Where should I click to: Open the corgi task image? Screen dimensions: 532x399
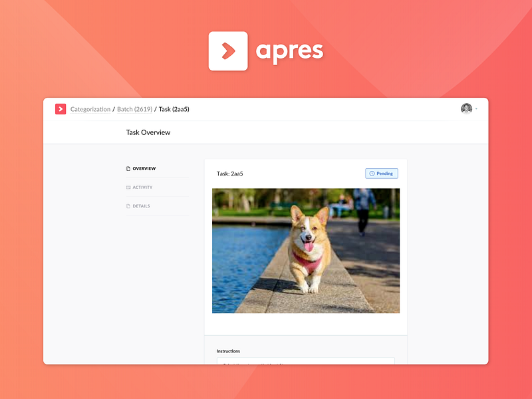[x=306, y=251]
